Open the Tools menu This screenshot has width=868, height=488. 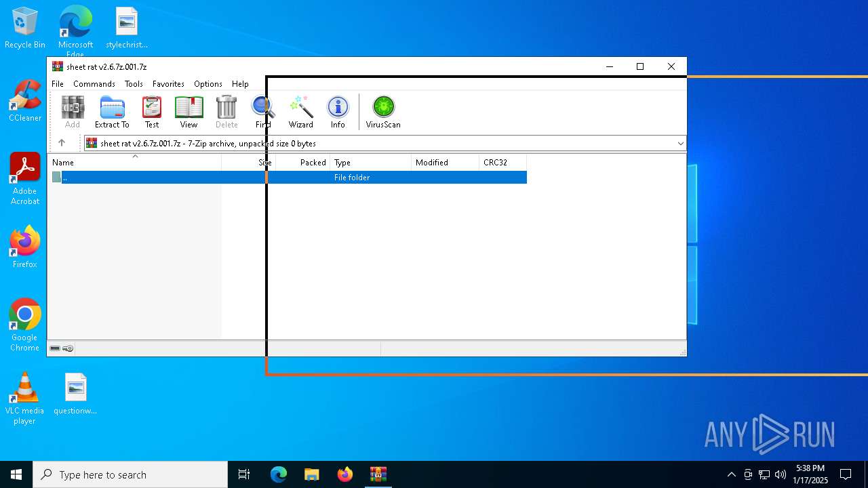coord(134,84)
